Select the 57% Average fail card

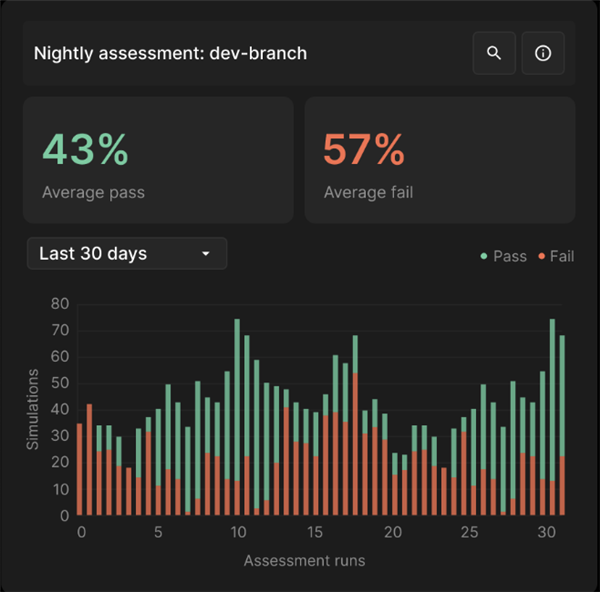pos(440,159)
